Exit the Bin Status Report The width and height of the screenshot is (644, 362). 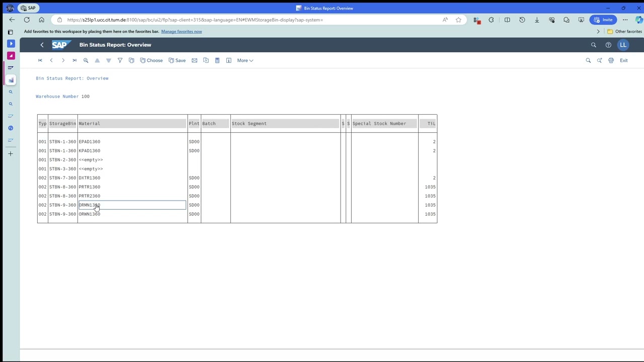click(623, 60)
